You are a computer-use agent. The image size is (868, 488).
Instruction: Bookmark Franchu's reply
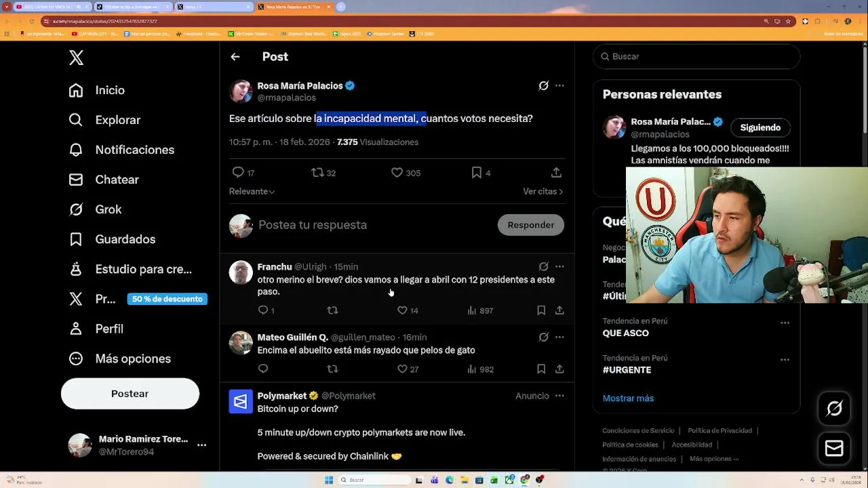click(541, 310)
